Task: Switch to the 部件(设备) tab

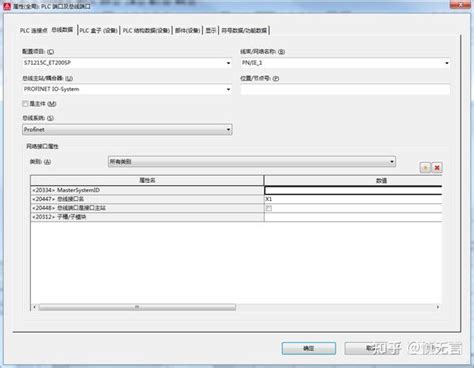Action: (188, 30)
